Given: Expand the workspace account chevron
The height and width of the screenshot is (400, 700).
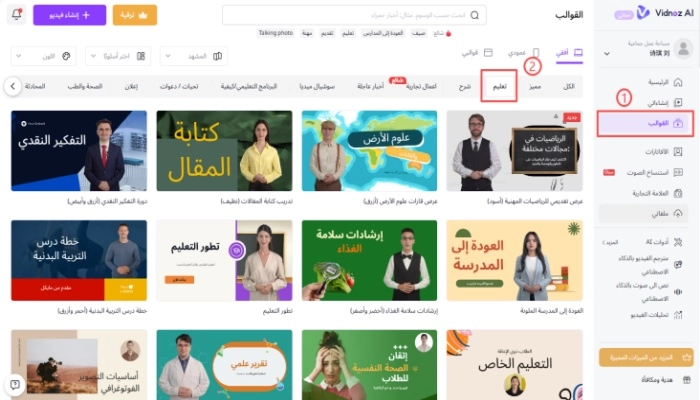Looking at the screenshot, I should [607, 54].
